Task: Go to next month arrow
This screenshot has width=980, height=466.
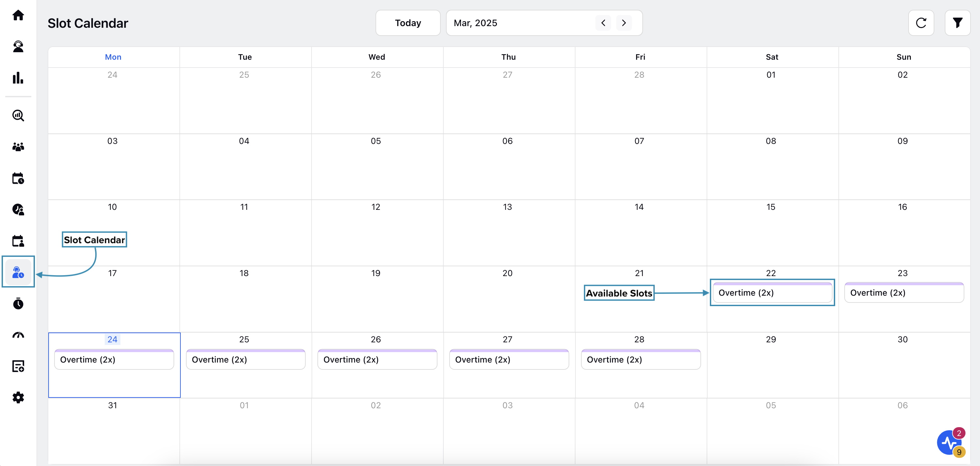Action: (x=624, y=23)
